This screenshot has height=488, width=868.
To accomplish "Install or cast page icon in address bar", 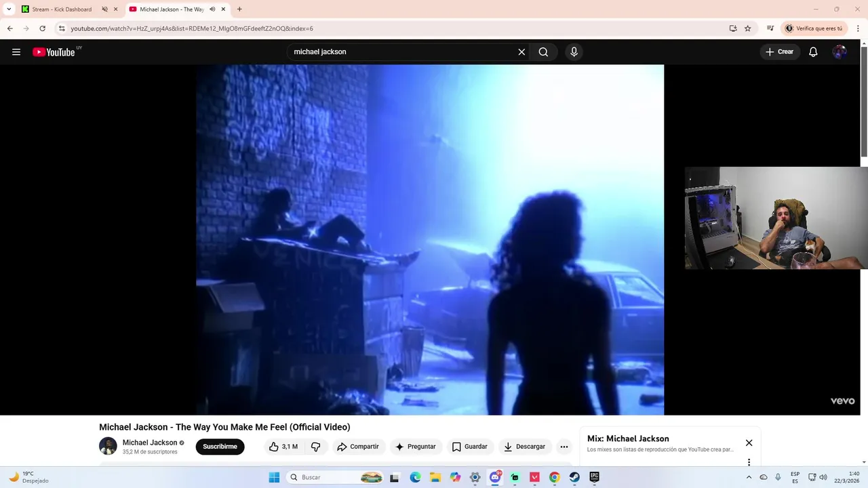I will pos(733,28).
